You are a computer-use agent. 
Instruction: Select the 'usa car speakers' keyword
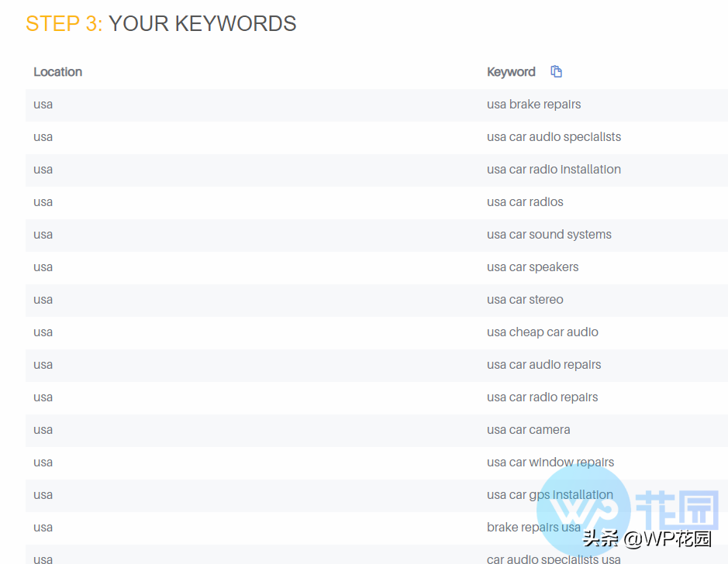(x=533, y=267)
